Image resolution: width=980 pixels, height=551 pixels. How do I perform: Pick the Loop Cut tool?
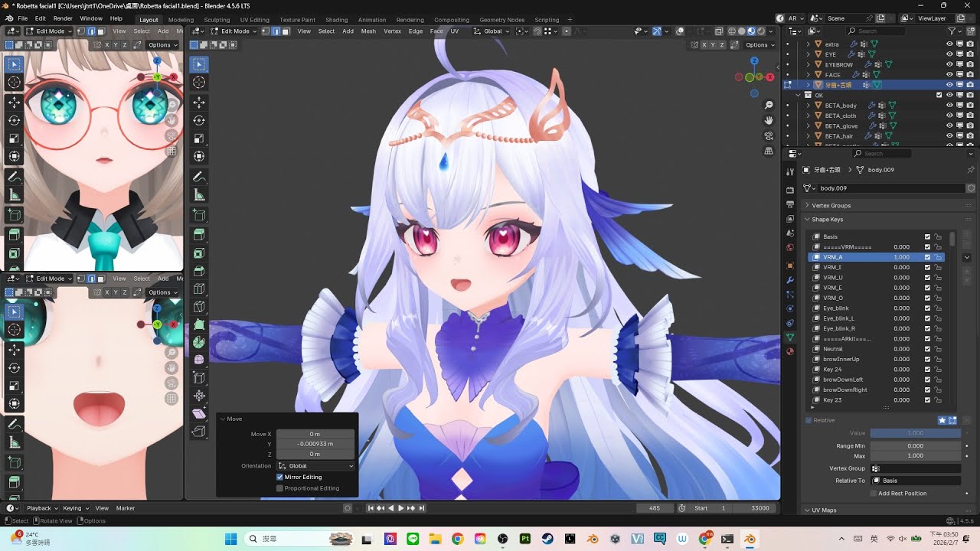199,289
